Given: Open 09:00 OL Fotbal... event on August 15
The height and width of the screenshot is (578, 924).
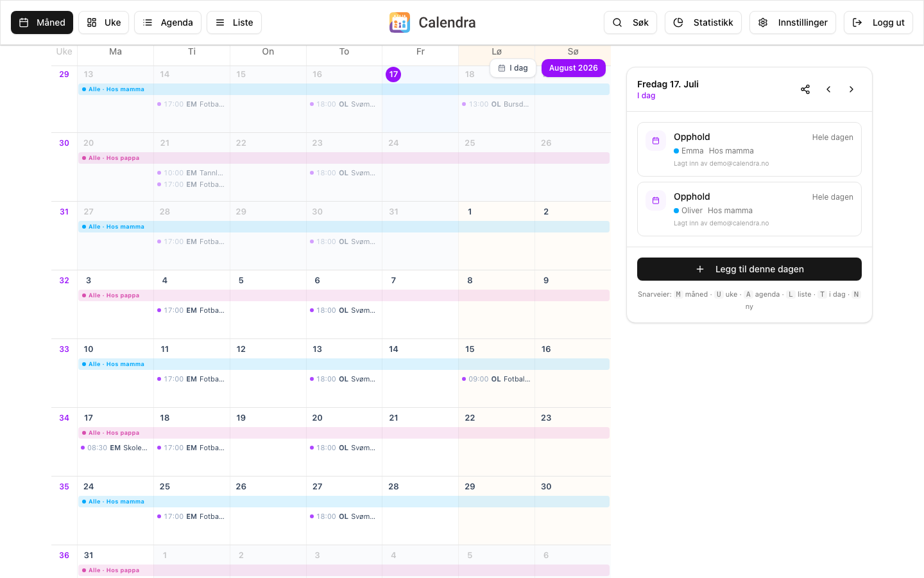Looking at the screenshot, I should point(496,379).
